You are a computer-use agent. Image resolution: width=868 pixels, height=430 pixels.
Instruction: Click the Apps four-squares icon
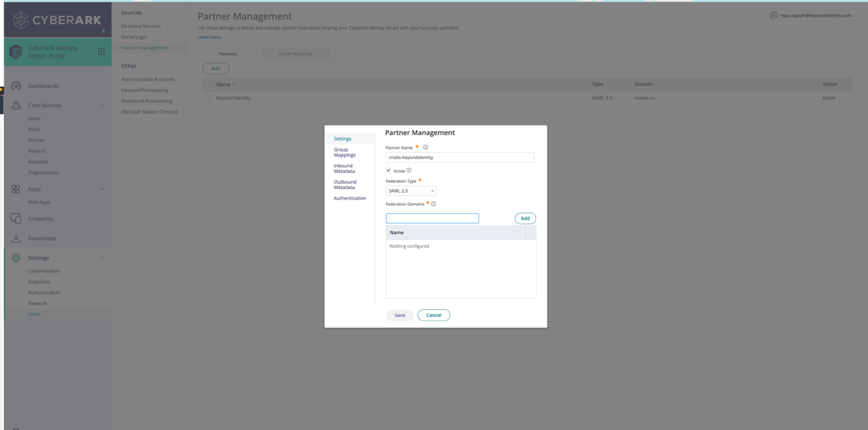coord(16,189)
